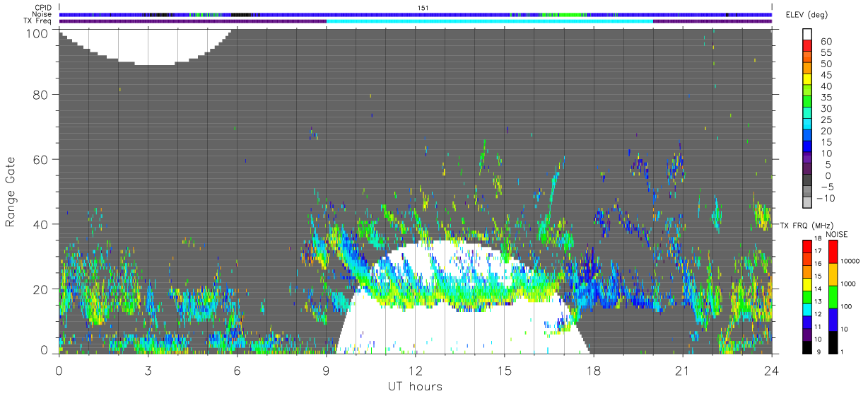Select the 18 tick on UT hours axis
Image resolution: width=868 pixels, height=401 pixels.
pyautogui.click(x=593, y=371)
